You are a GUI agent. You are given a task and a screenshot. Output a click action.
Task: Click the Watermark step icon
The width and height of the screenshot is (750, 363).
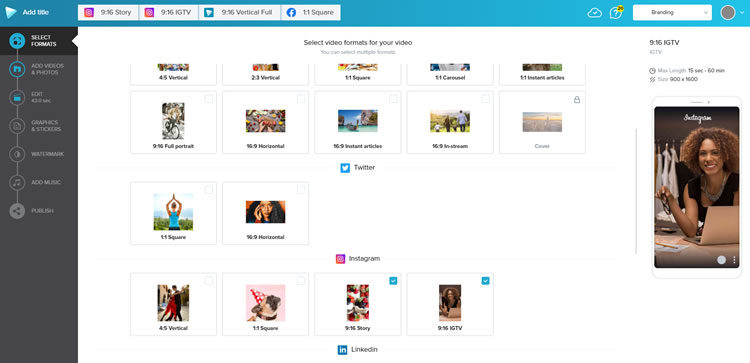[17, 154]
